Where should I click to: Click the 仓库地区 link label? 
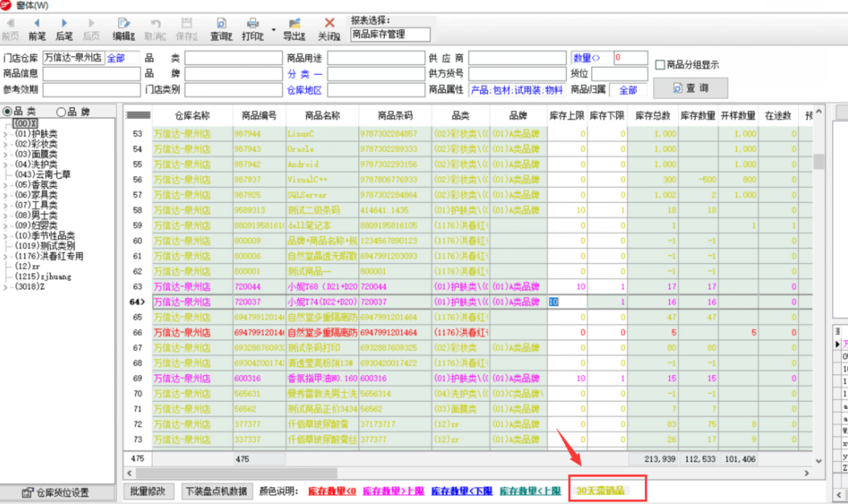304,90
